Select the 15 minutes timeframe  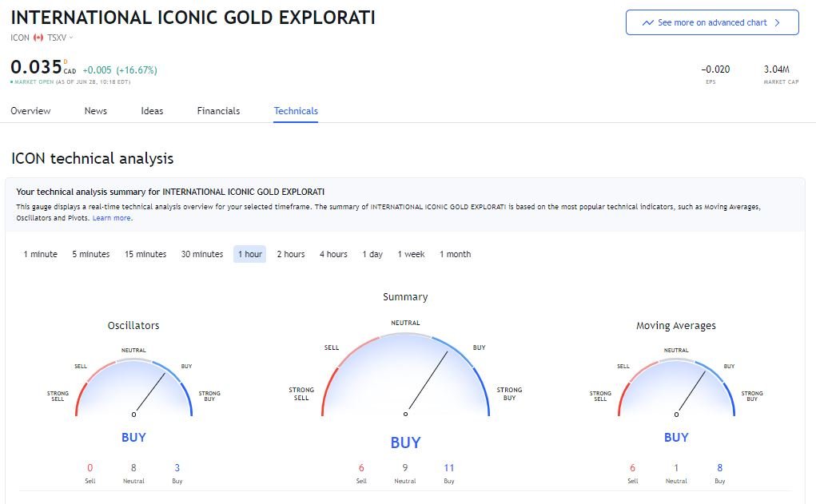[x=145, y=254]
